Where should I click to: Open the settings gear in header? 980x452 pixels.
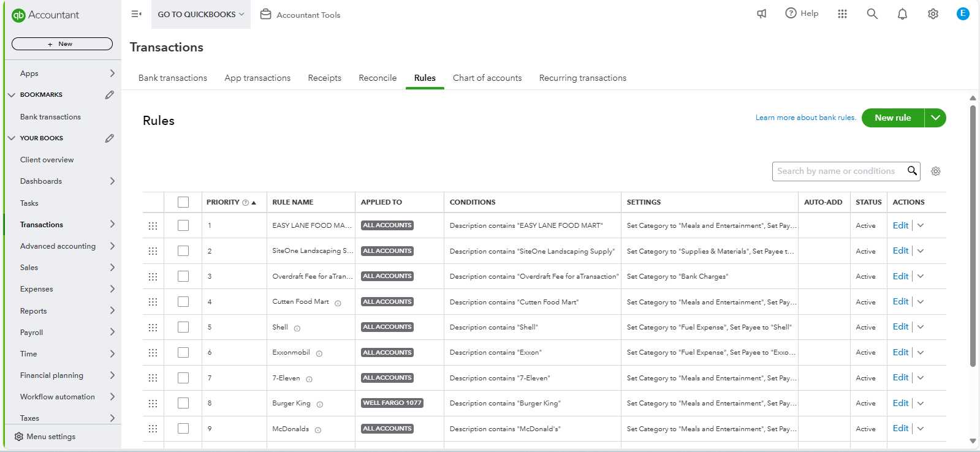pyautogui.click(x=933, y=13)
